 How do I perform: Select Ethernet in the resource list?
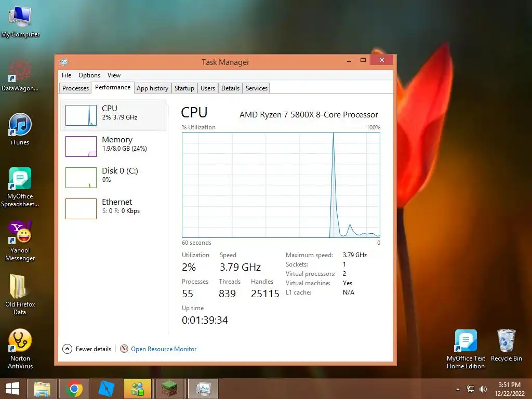click(114, 209)
